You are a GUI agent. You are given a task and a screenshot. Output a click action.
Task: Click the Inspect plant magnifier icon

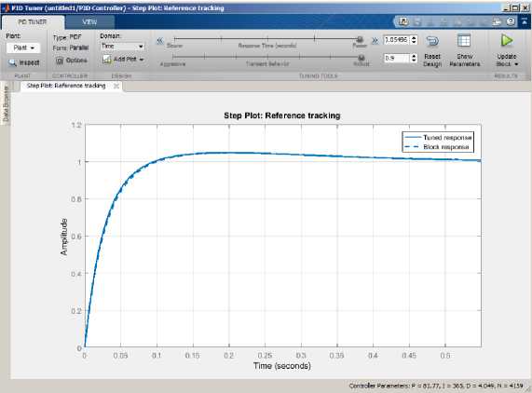point(12,62)
